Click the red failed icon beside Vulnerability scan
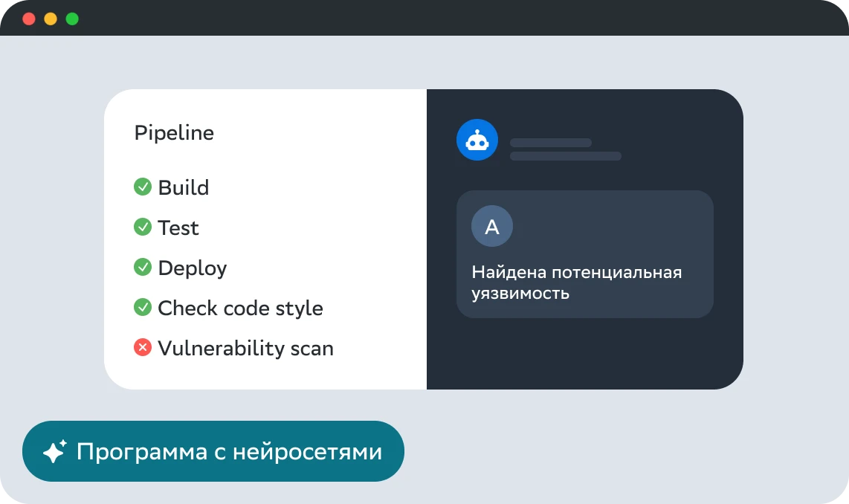Image resolution: width=849 pixels, height=504 pixels. (x=142, y=347)
